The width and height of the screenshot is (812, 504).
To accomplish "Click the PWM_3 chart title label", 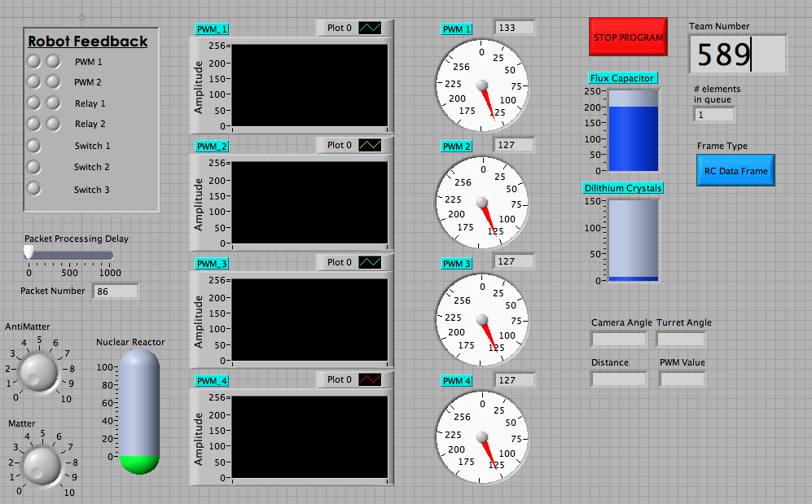I will (212, 263).
